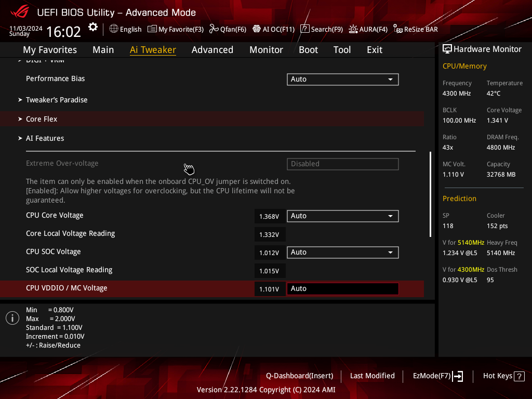Click the 32768 MB capacity value
The height and width of the screenshot is (399, 532).
pos(501,175)
